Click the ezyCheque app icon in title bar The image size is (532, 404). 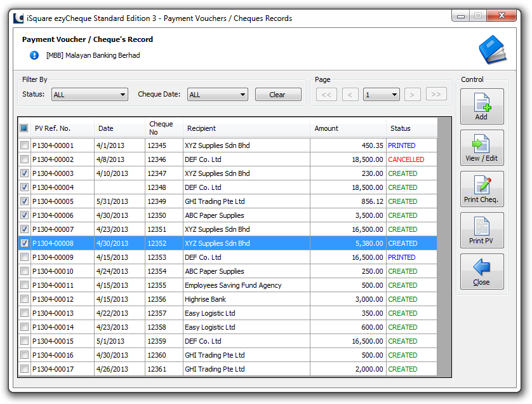click(18, 18)
